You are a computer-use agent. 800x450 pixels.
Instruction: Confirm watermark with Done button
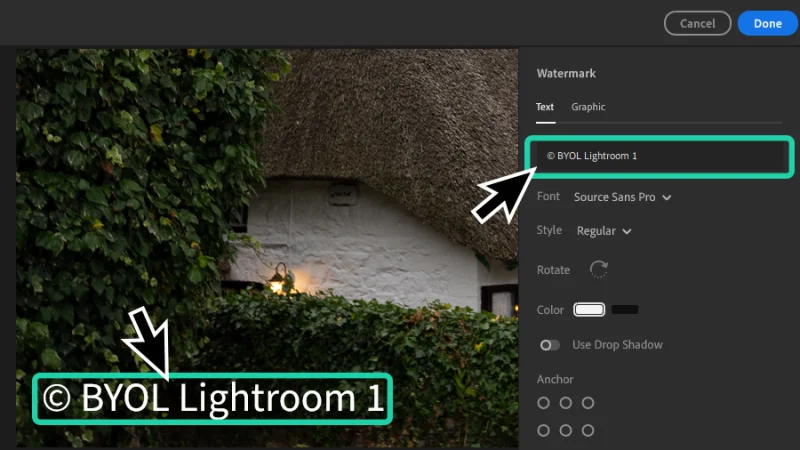(768, 23)
